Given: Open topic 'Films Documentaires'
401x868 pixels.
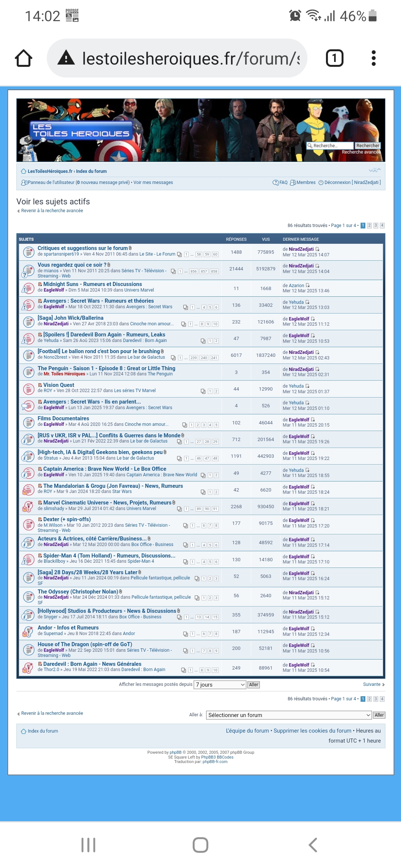Looking at the screenshot, I should pos(63,418).
